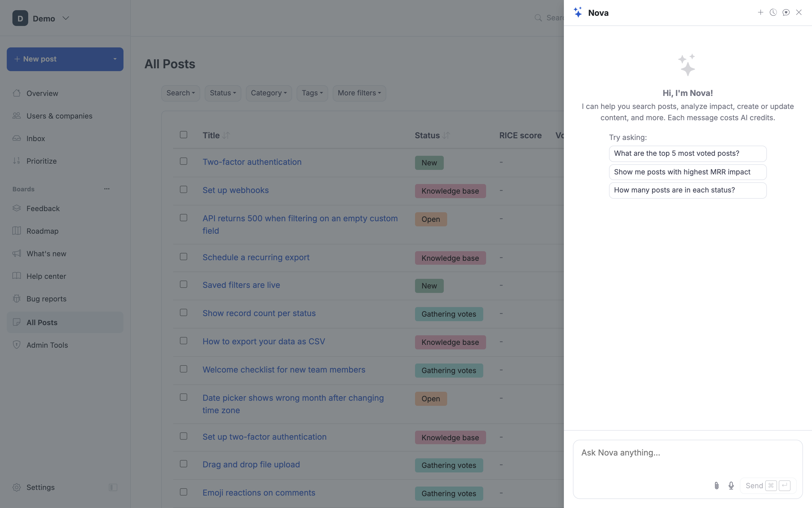Select the highest MRR impact suggestion
The height and width of the screenshot is (508, 812).
(687, 172)
